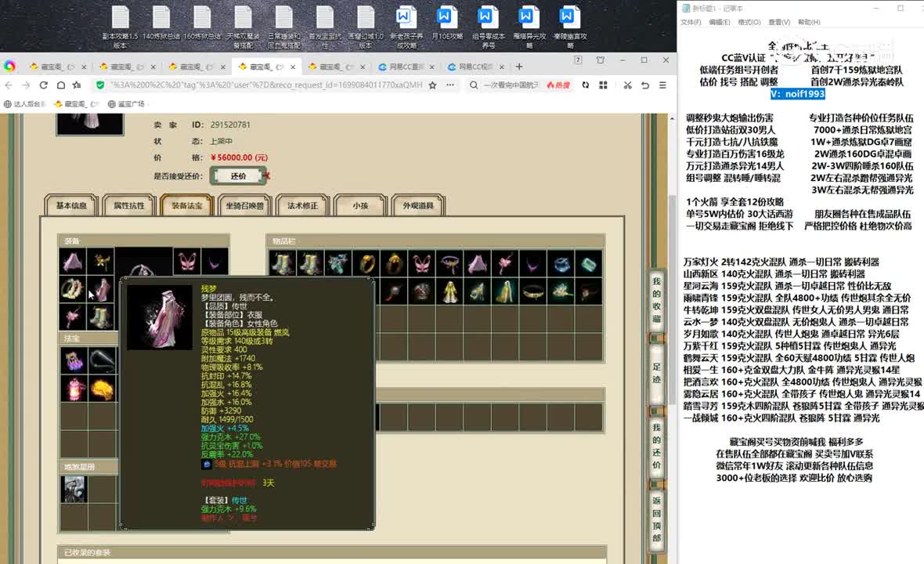Select green gem item in 物品栏
Viewport: 924px width, 564px height.
(x=589, y=263)
